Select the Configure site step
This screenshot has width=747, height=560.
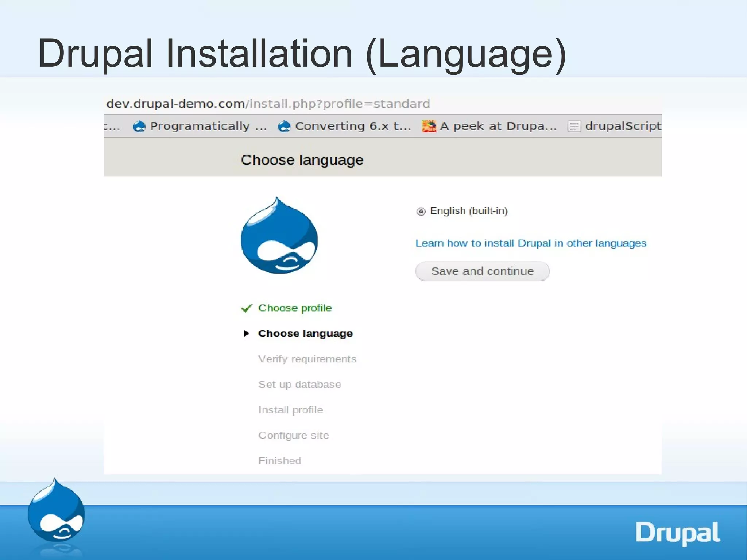click(294, 435)
